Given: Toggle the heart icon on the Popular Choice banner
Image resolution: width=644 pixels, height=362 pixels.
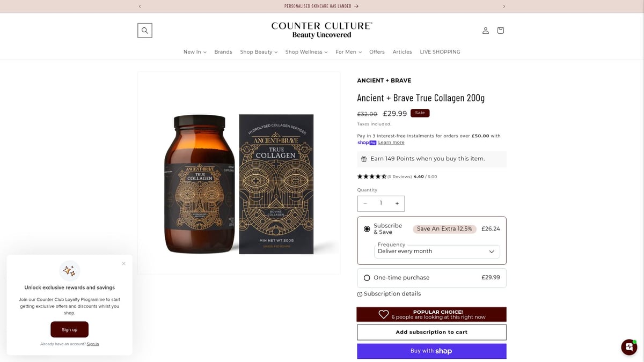Looking at the screenshot, I should [x=383, y=314].
